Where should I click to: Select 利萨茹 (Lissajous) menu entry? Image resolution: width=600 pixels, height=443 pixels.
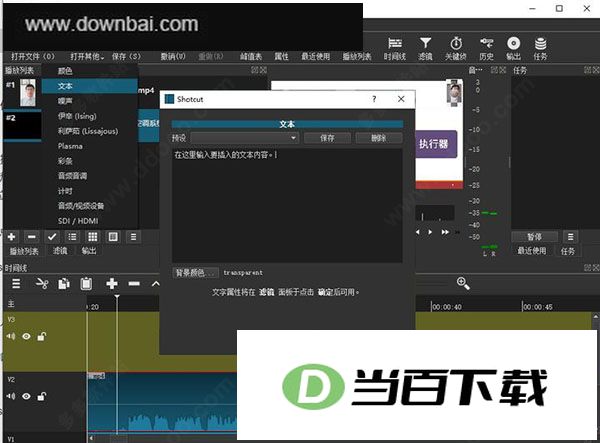pos(90,131)
